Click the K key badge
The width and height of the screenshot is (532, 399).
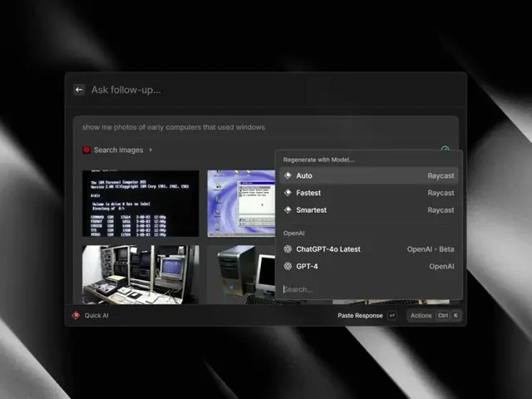coord(456,316)
